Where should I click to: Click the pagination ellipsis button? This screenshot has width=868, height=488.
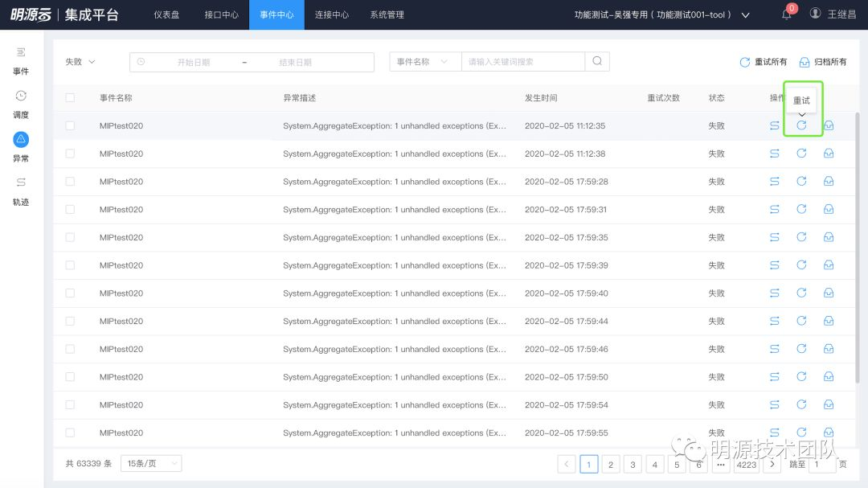(x=721, y=464)
